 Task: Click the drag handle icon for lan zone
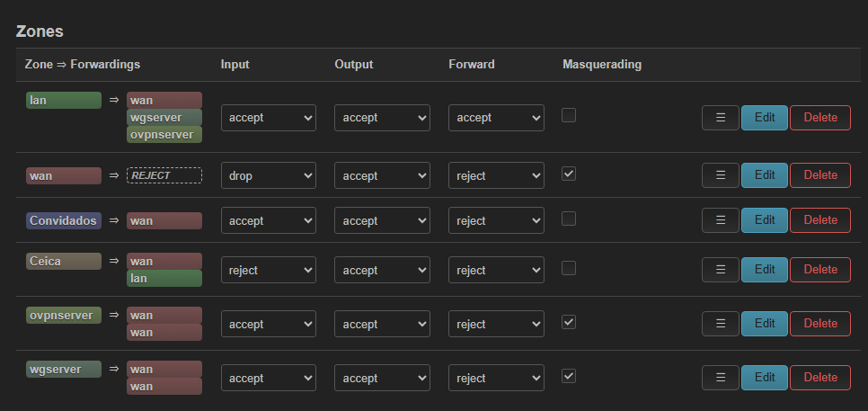pos(720,118)
